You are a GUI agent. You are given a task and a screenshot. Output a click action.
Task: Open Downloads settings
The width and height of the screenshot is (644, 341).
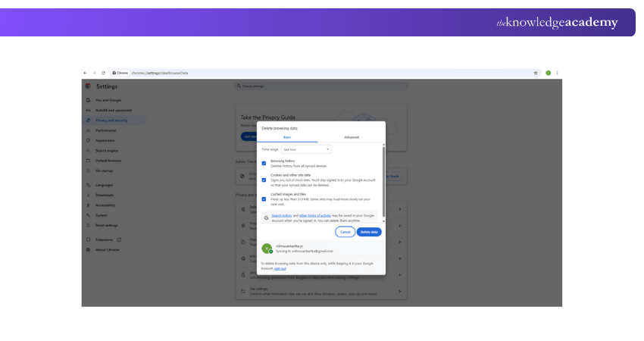click(x=105, y=196)
